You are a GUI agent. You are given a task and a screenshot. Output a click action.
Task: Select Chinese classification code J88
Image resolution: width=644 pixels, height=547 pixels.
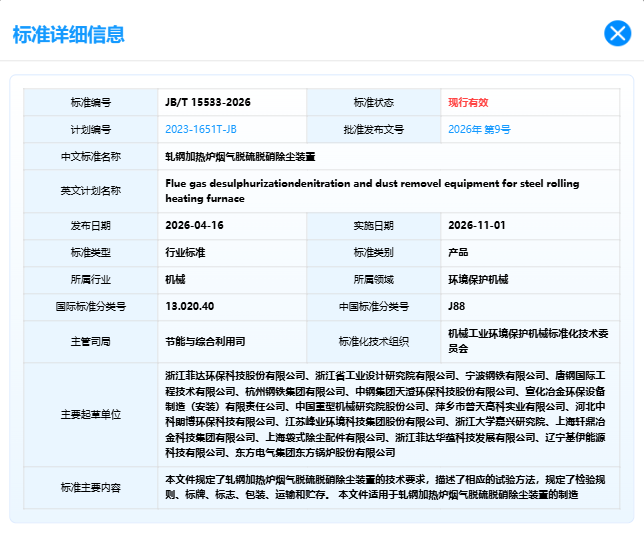pos(456,306)
